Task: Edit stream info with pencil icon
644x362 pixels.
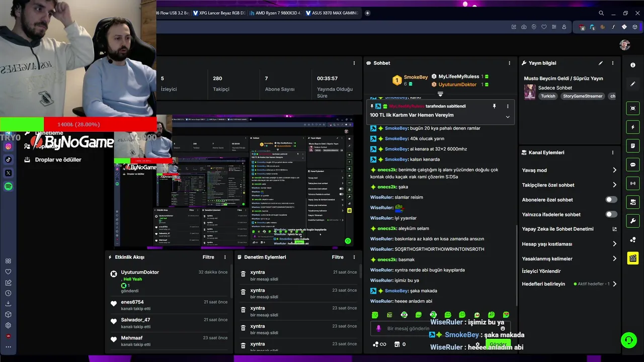Action: click(x=600, y=63)
